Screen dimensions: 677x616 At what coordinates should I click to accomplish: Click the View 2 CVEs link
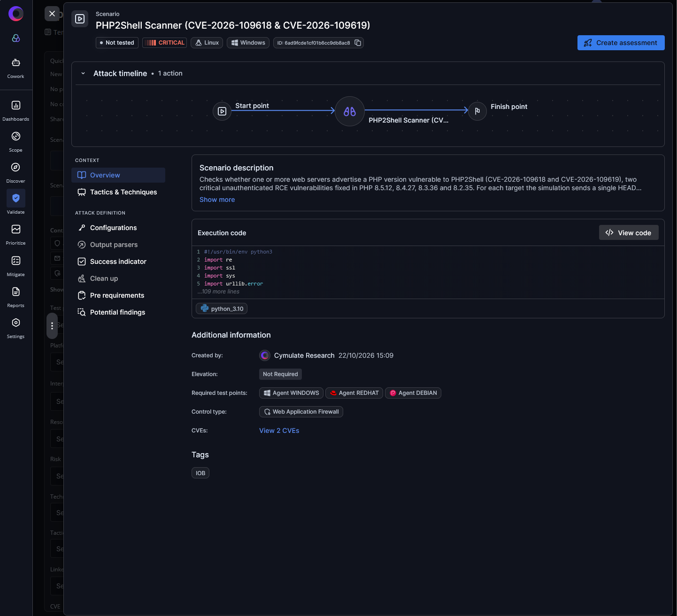coord(279,431)
